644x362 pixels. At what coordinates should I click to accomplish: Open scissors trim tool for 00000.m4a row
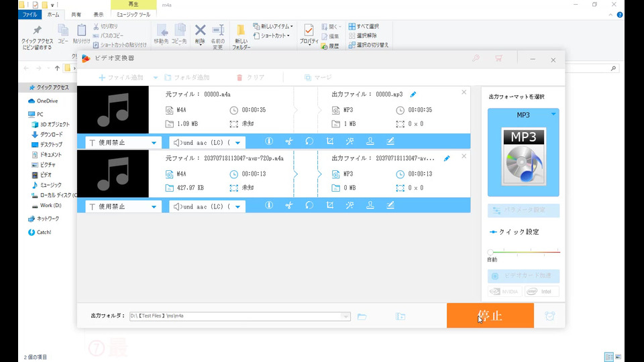point(289,141)
